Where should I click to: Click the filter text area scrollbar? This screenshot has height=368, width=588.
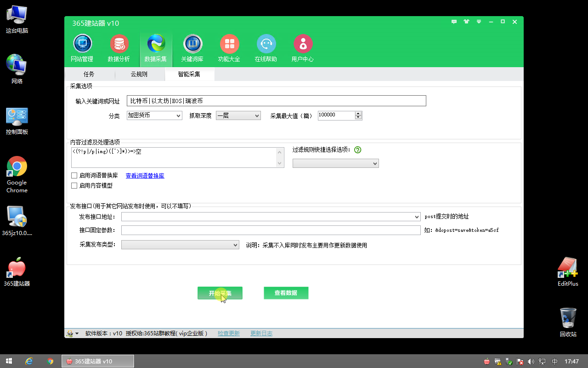pyautogui.click(x=280, y=158)
